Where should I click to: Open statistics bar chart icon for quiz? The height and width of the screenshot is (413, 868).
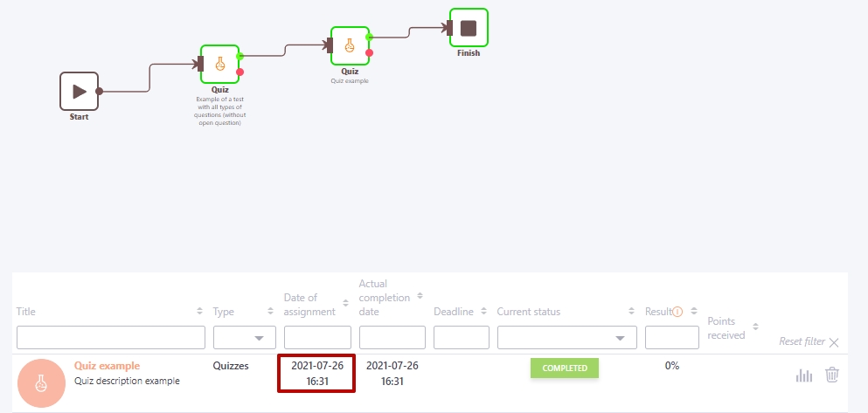(804, 375)
